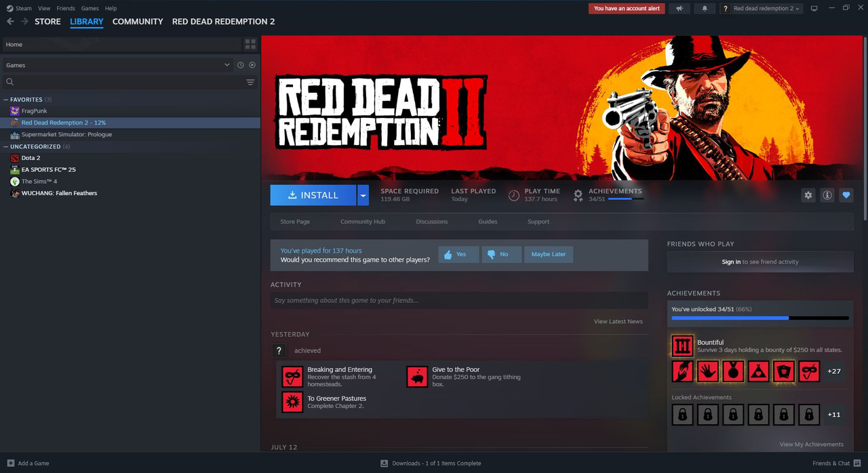
Task: Click the medal achievement icon
Action: (x=733, y=371)
